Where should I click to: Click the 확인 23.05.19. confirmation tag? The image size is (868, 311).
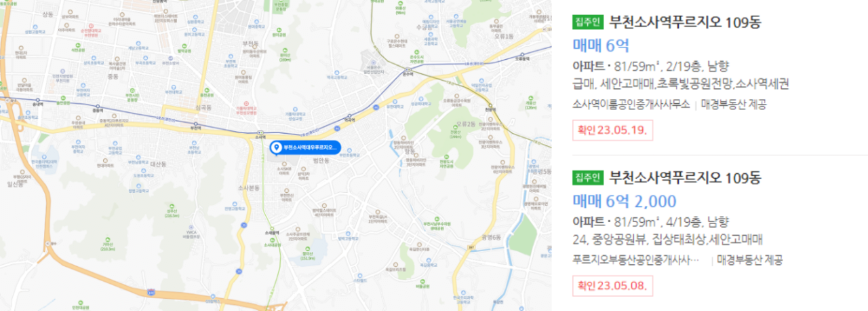pyautogui.click(x=612, y=130)
